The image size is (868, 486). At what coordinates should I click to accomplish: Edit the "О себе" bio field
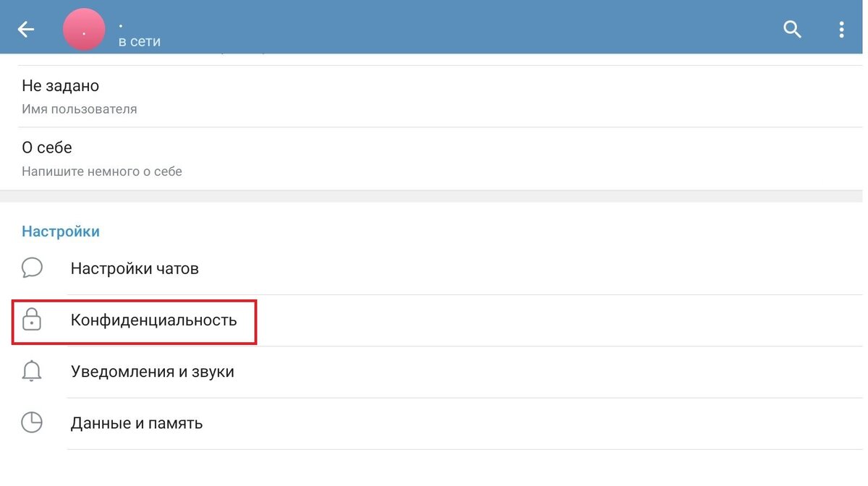(x=47, y=148)
